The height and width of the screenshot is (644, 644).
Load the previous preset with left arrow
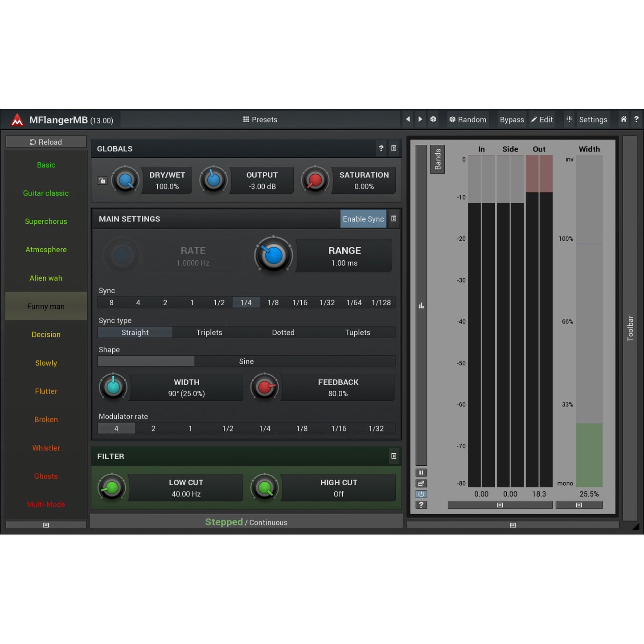[407, 119]
